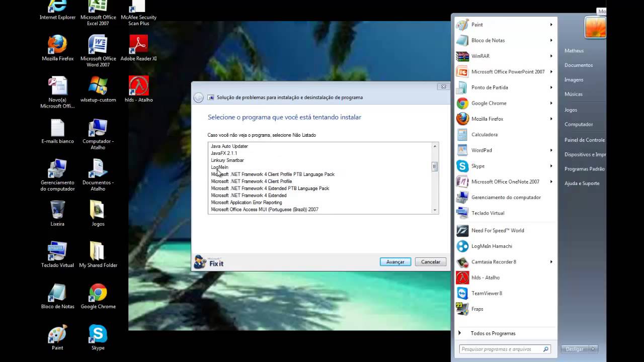Expand PowerPoint 2007 jump list arrow
Screen dimensions: 644x362
551,72
